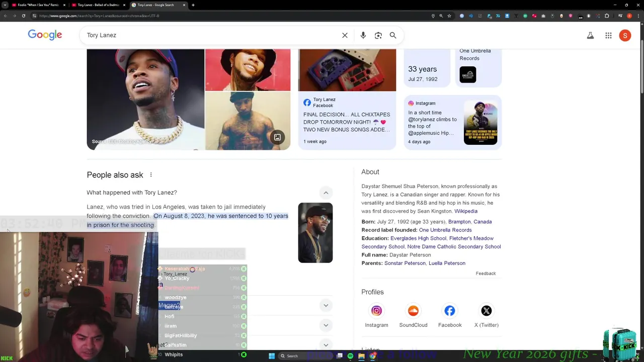Open the Brampton birthplace link
Screen dimensions: 644x362
(459, 222)
